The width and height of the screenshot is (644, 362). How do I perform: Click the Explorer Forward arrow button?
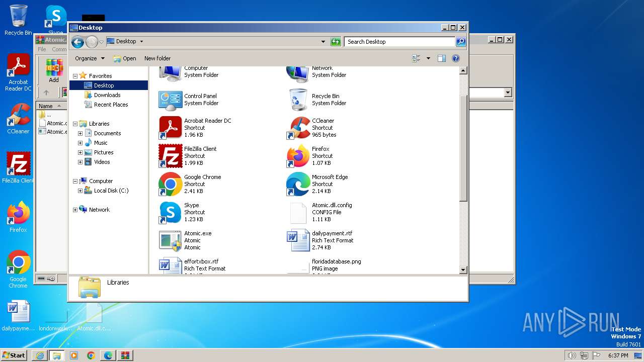click(92, 42)
